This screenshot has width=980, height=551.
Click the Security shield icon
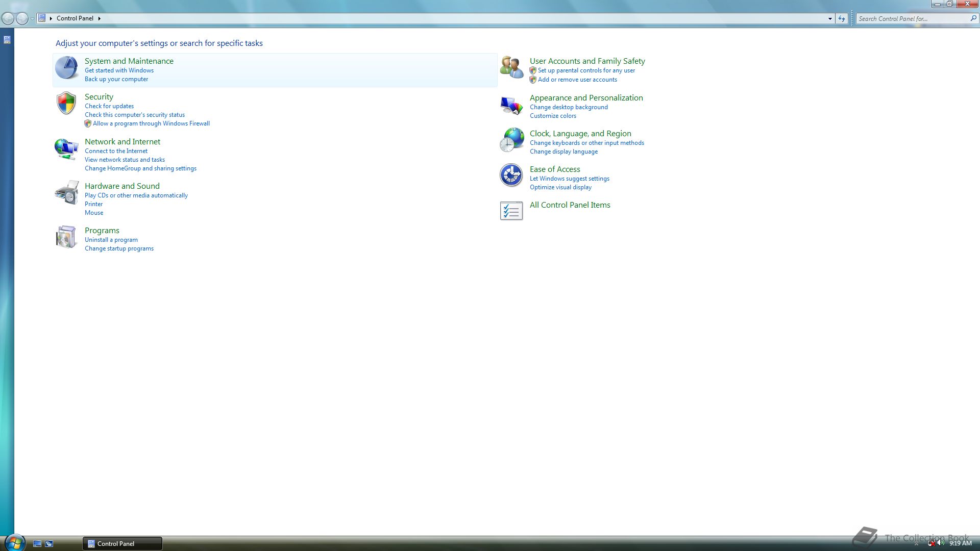(x=66, y=103)
